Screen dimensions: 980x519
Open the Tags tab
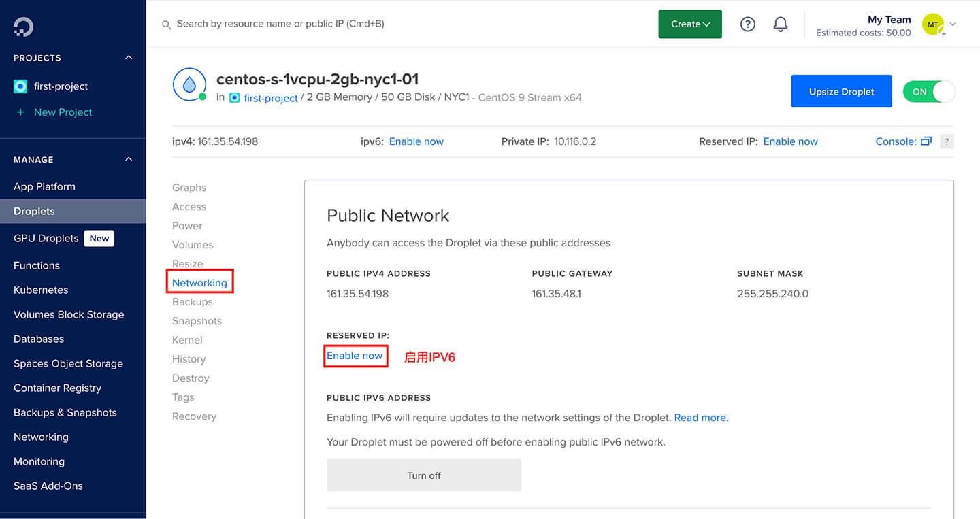click(x=183, y=397)
